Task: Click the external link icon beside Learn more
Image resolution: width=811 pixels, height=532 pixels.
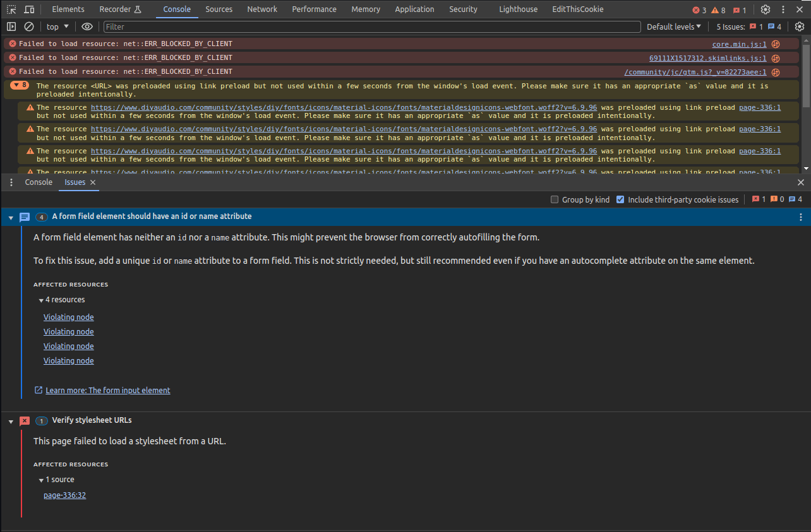Action: click(39, 390)
